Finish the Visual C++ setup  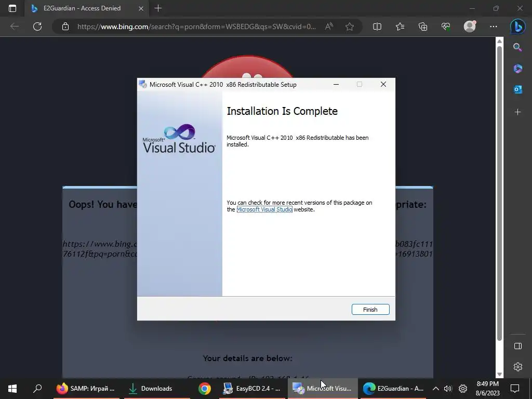(370, 310)
